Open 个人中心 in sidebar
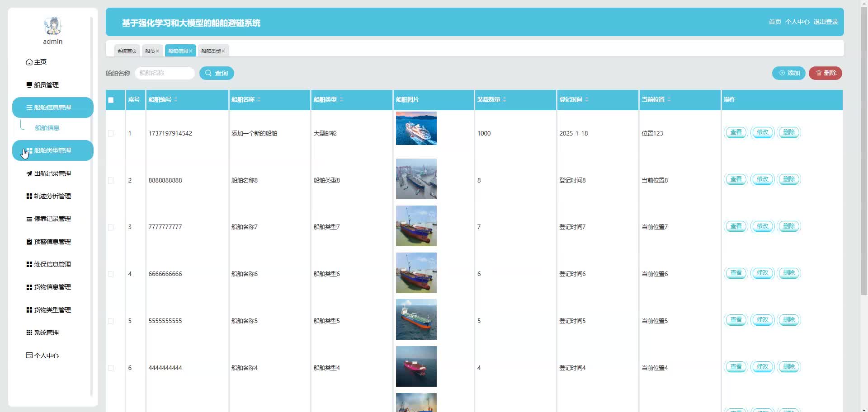Viewport: 868px width, 412px height. tap(42, 356)
